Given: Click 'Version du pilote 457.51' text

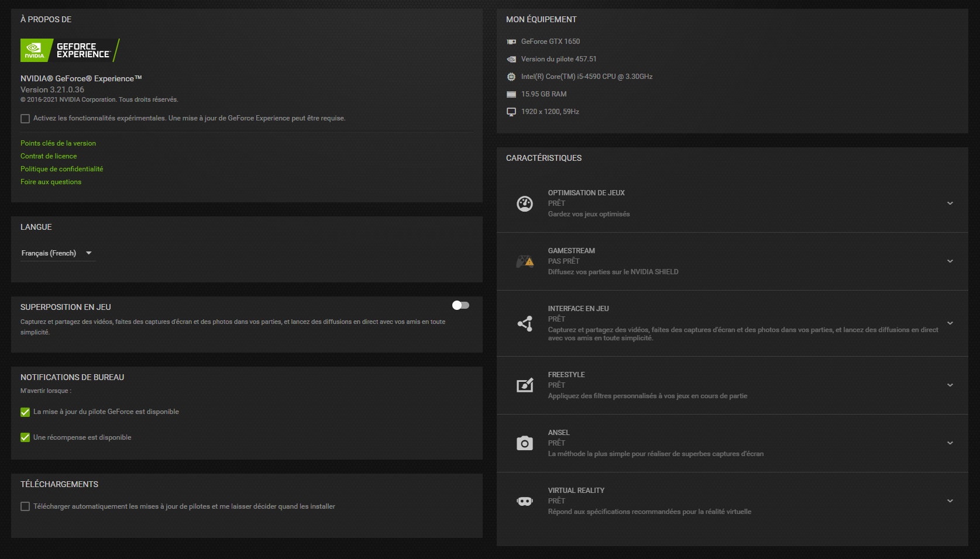Looking at the screenshot, I should pos(559,59).
